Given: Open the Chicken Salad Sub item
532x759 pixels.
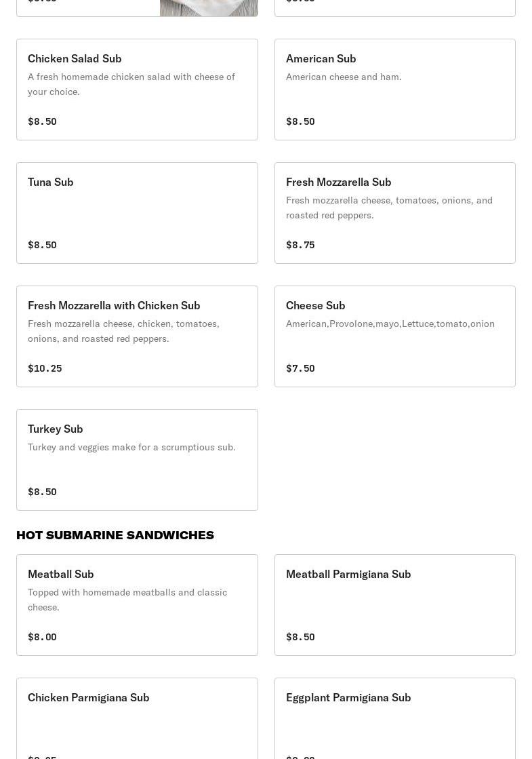Looking at the screenshot, I should coord(137,90).
